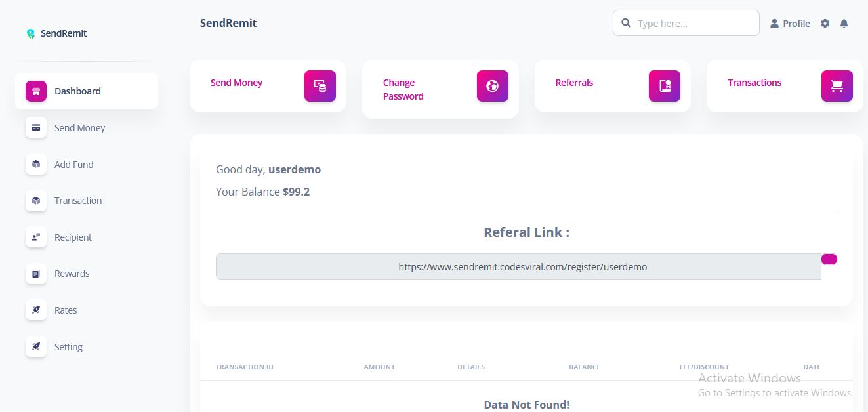The image size is (868, 412).
Task: Open Setting from the sidebar
Action: pyautogui.click(x=87, y=347)
